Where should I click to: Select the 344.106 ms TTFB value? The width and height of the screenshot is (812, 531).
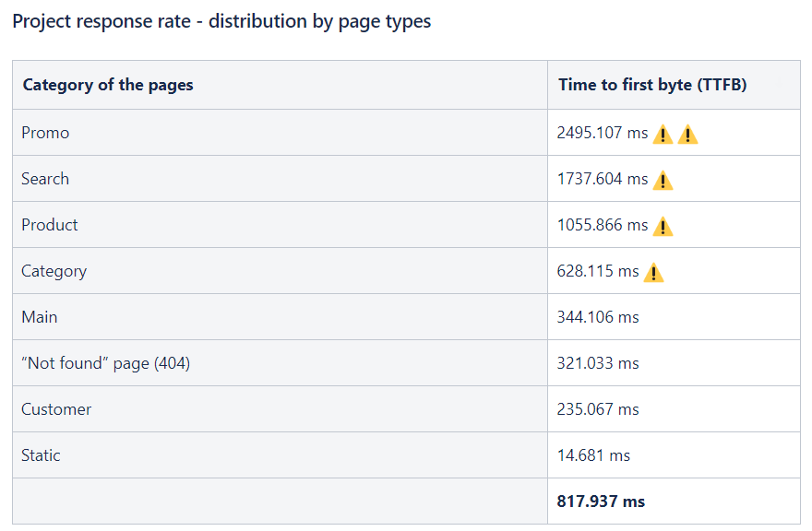point(597,317)
